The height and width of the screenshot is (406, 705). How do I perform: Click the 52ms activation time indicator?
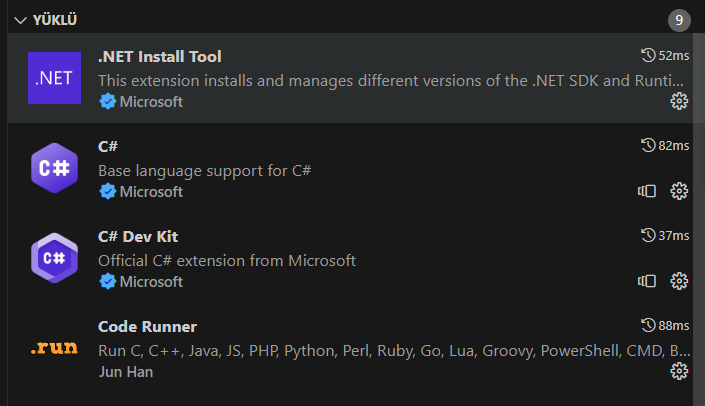[x=665, y=56]
